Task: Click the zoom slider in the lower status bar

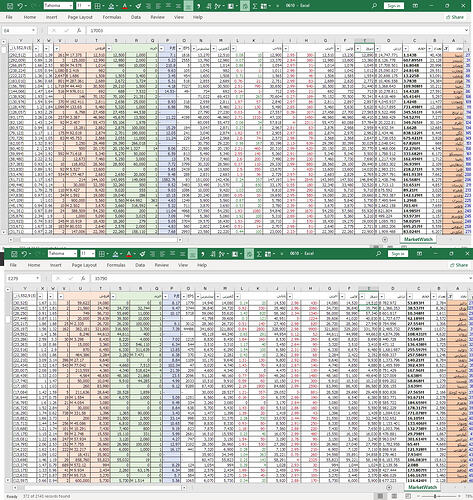Action: pyautogui.click(x=435, y=496)
